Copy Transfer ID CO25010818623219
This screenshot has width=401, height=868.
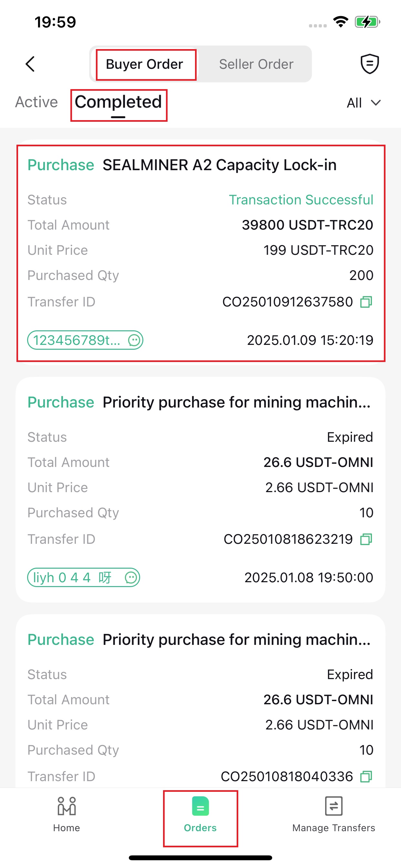point(366,539)
